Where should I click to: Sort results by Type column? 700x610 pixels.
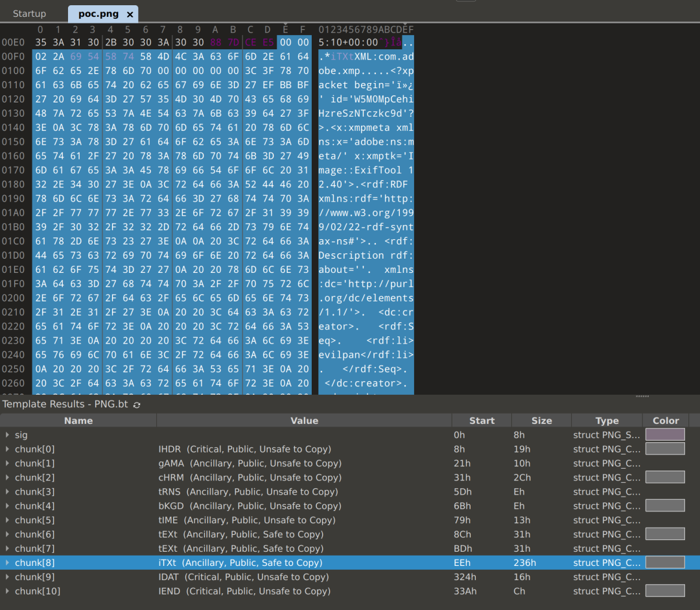(607, 421)
